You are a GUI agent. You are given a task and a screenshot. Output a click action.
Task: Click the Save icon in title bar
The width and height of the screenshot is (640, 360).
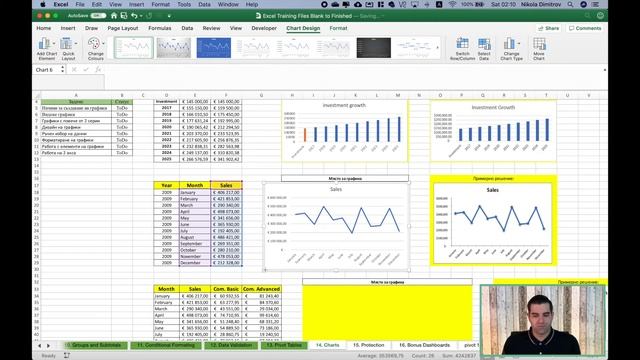coord(124,16)
